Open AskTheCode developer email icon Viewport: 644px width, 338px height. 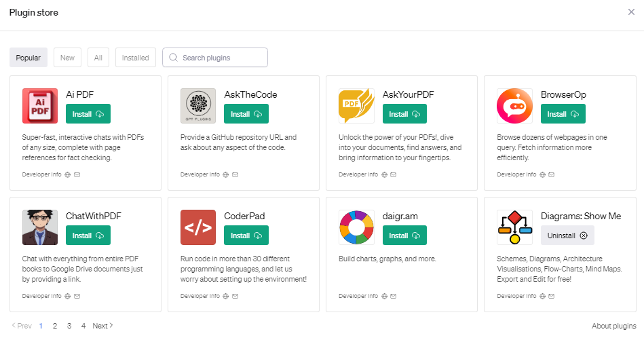[x=235, y=174]
